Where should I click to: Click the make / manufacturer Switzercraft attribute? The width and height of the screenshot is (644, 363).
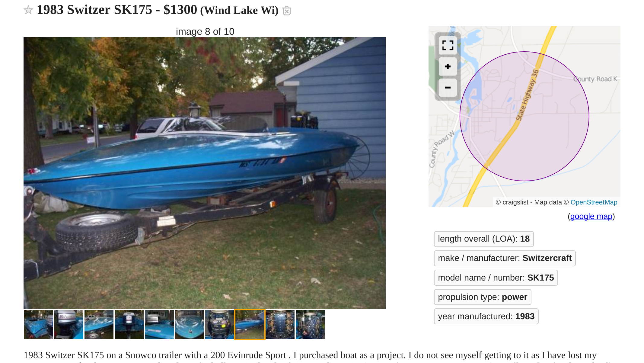505,258
